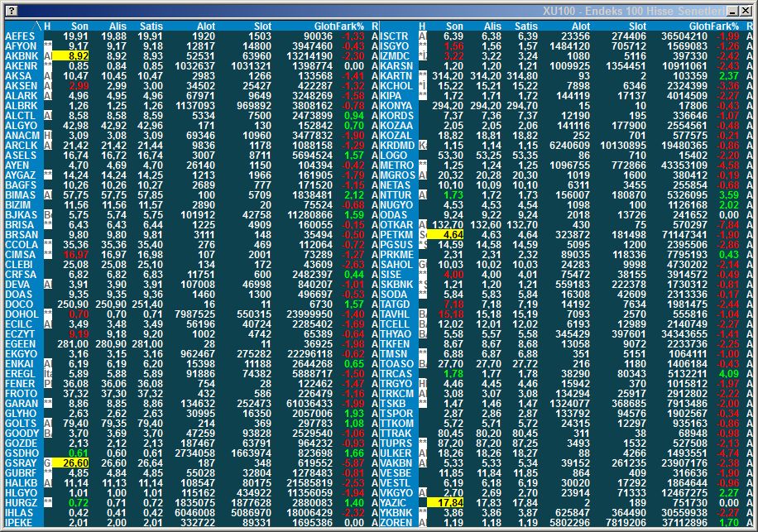Click the PETKM stock symbol

click(x=396, y=235)
